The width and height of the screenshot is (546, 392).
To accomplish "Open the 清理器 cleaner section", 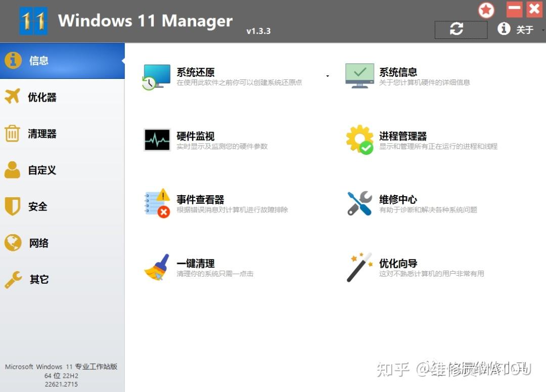I will point(41,134).
